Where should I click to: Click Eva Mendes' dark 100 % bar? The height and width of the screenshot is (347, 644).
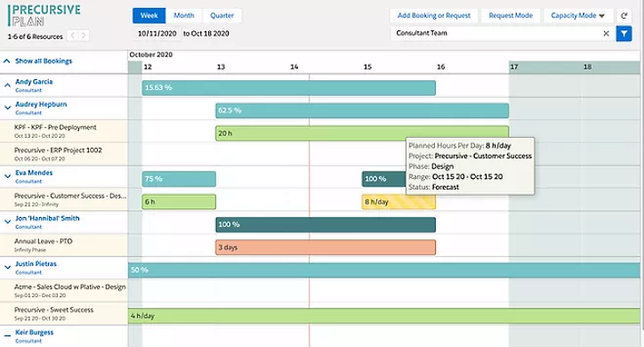coord(383,179)
